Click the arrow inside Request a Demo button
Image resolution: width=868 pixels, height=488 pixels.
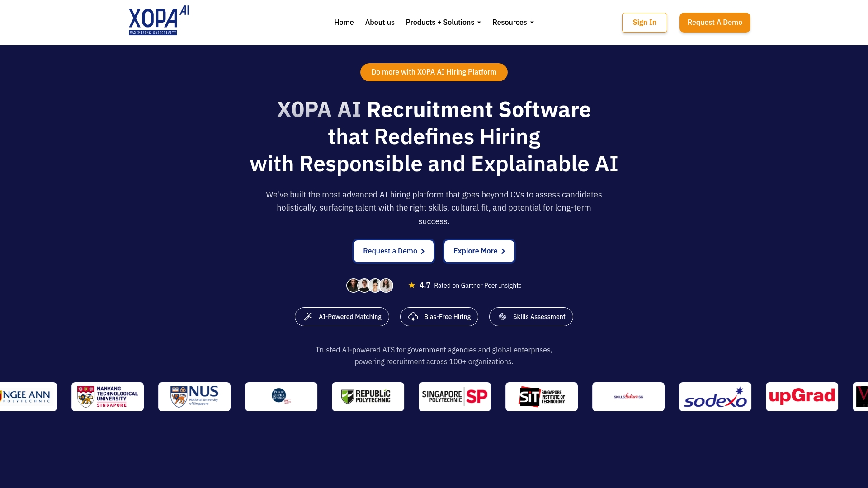click(423, 251)
